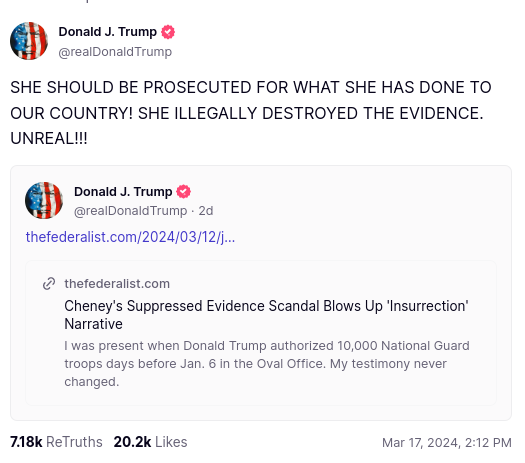Click the @realDonaldTrump handle at top
This screenshot has height=463, width=525.
pyautogui.click(x=115, y=52)
